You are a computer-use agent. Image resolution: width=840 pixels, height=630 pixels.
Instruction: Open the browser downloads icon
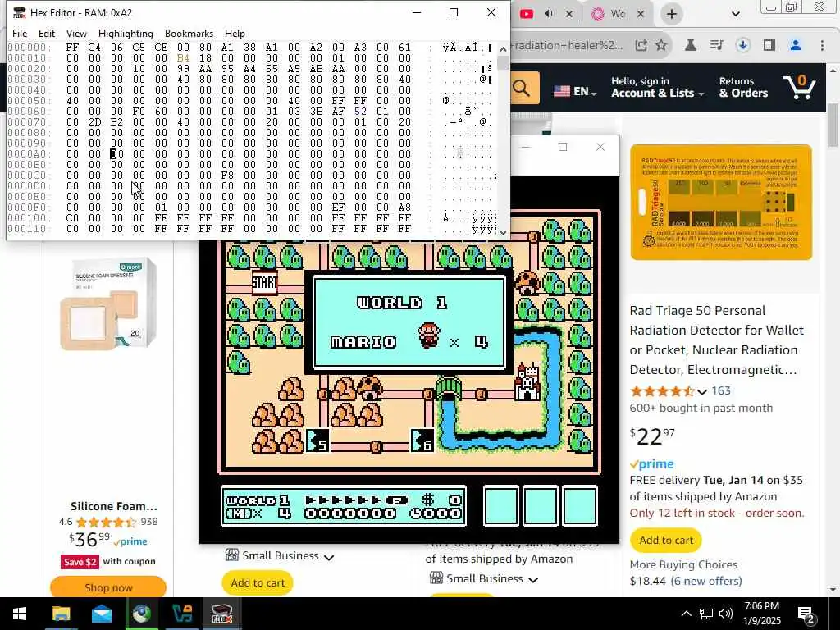point(742,45)
